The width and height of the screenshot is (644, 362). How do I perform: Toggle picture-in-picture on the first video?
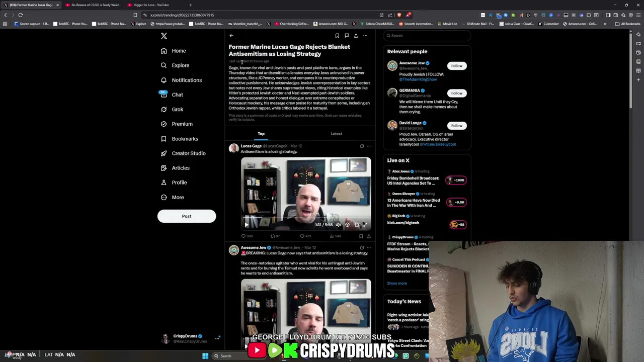(356, 225)
